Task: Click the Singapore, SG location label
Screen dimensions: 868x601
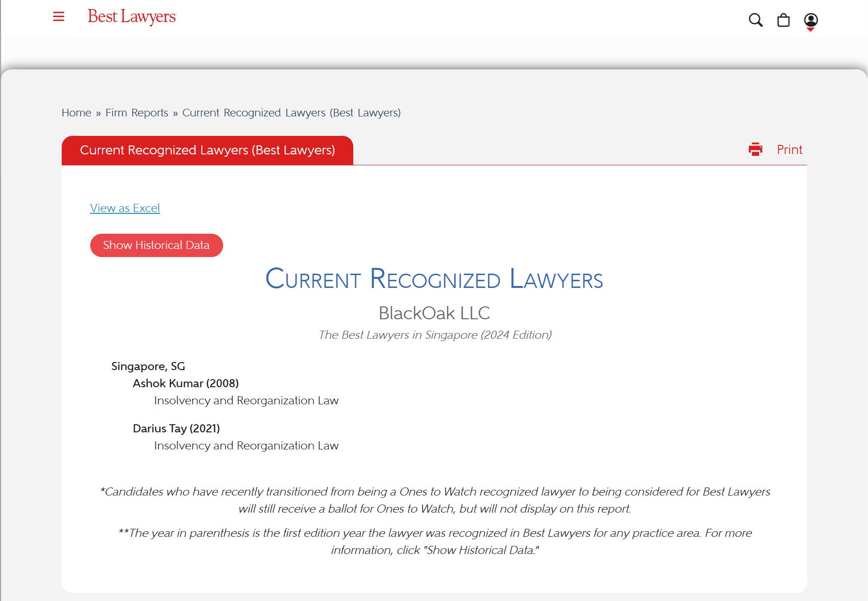Action: click(x=148, y=366)
